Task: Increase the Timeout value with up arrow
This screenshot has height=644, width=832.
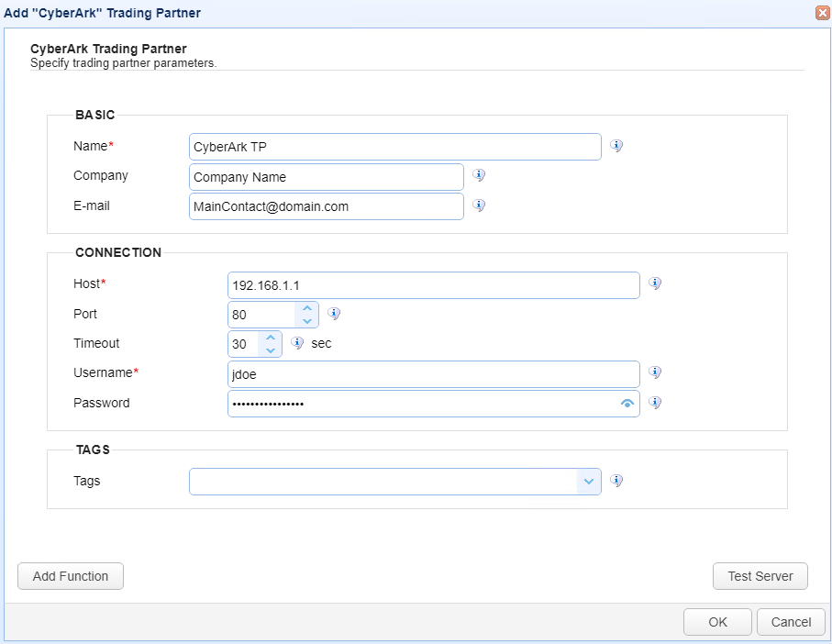Action: coord(271,338)
